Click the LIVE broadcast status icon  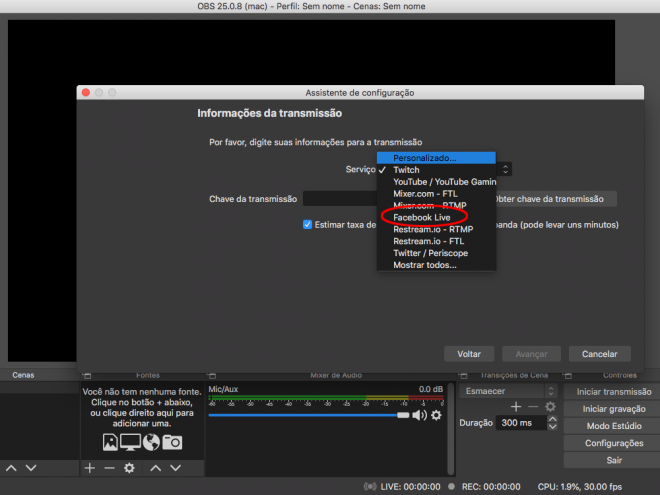tap(370, 487)
